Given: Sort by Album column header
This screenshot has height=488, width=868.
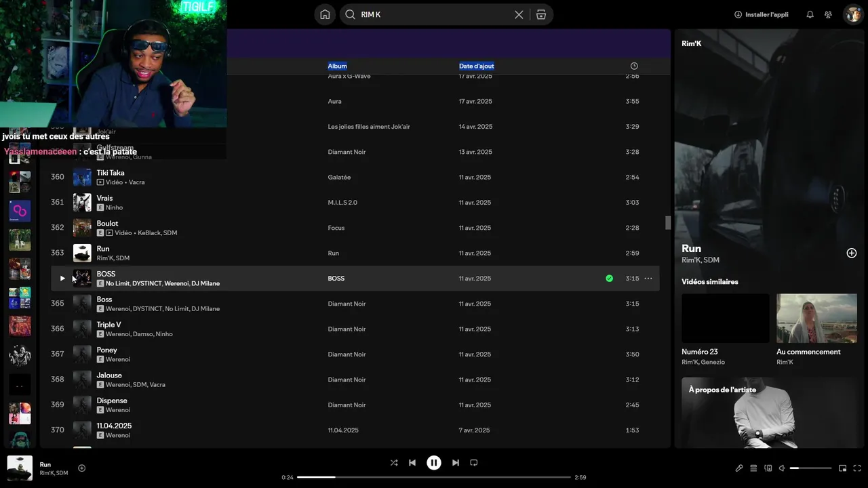Looking at the screenshot, I should (337, 66).
